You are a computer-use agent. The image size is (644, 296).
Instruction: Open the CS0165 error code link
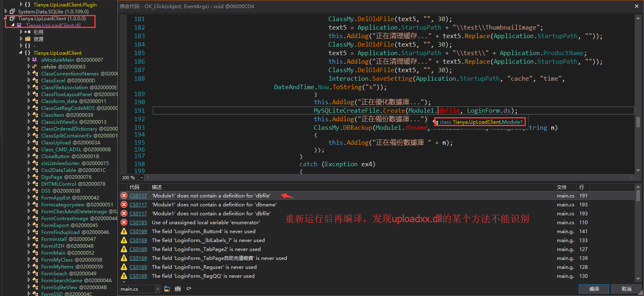coord(138,222)
